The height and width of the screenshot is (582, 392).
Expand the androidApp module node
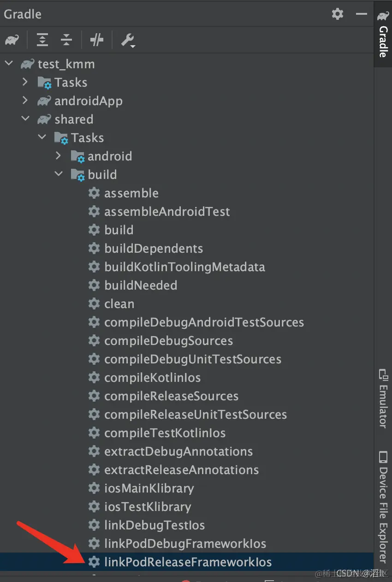[x=26, y=101]
